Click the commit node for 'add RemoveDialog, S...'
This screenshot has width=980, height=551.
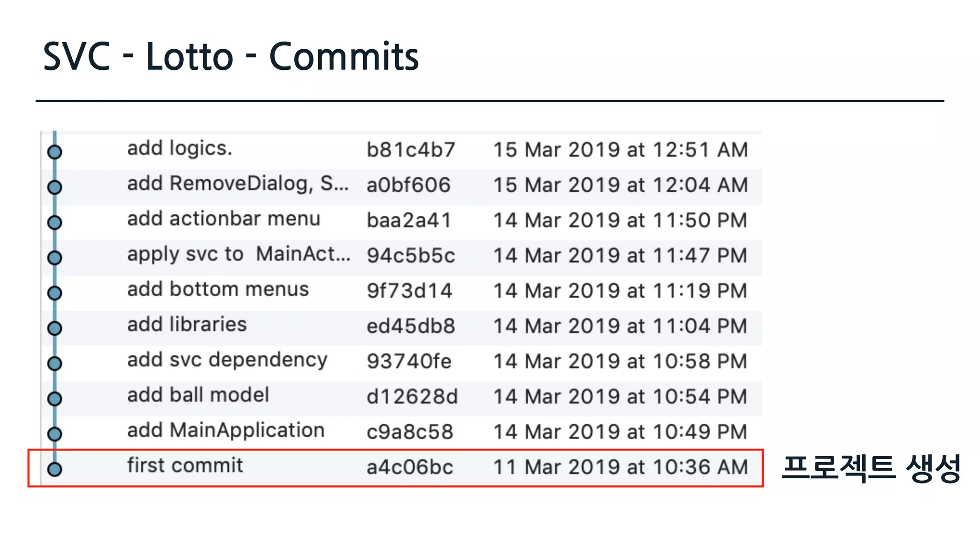pyautogui.click(x=55, y=187)
